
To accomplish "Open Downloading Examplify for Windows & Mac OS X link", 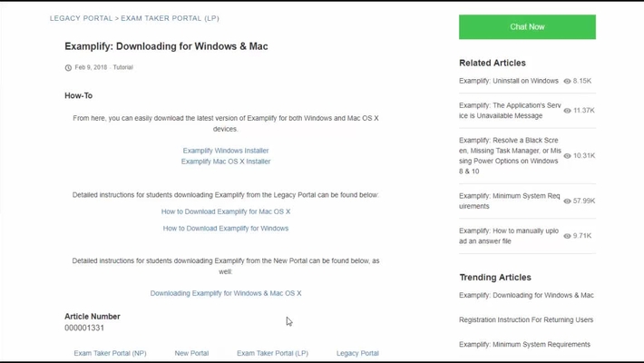I will 226,293.
